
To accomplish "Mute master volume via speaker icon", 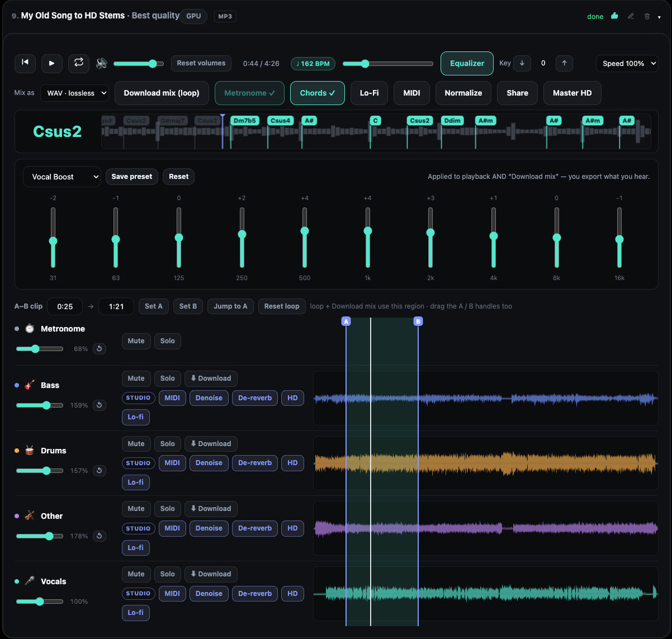I will [102, 63].
